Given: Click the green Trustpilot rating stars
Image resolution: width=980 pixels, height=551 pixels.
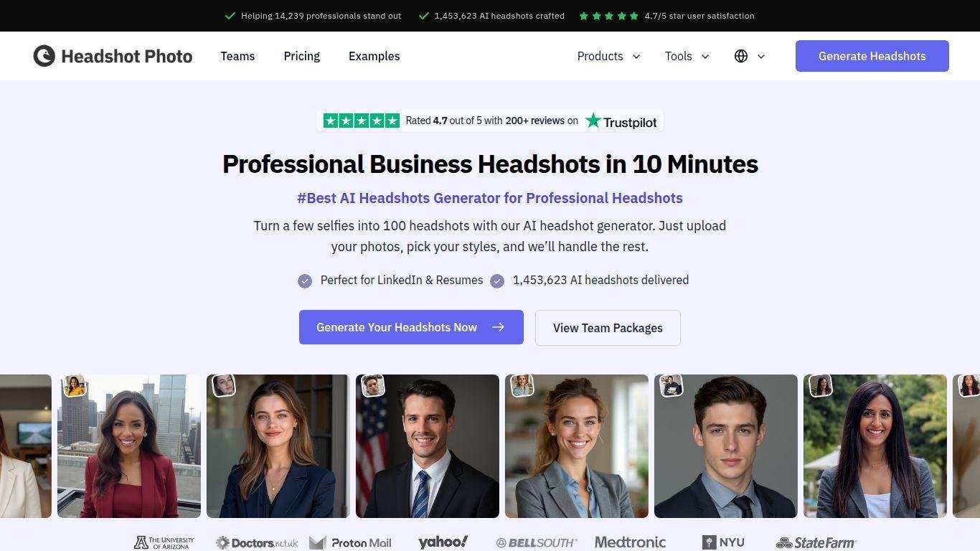Looking at the screenshot, I should click(361, 121).
